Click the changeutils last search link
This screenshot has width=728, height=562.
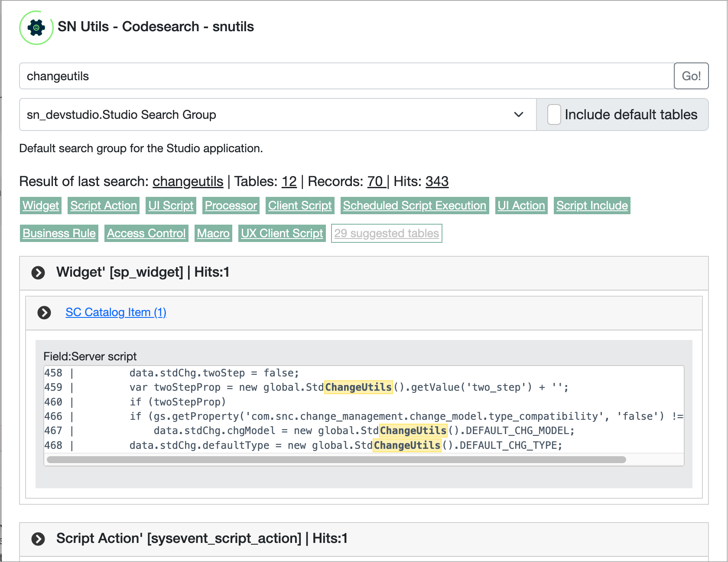coord(188,181)
